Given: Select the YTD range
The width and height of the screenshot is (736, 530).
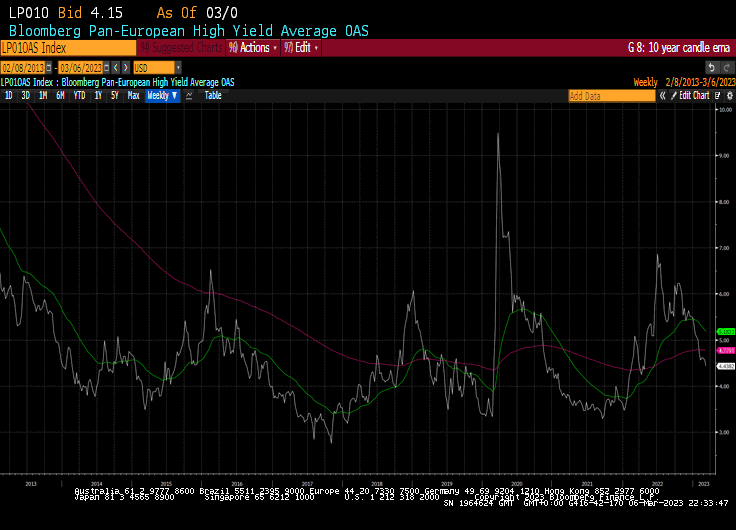Looking at the screenshot, I should 79,96.
